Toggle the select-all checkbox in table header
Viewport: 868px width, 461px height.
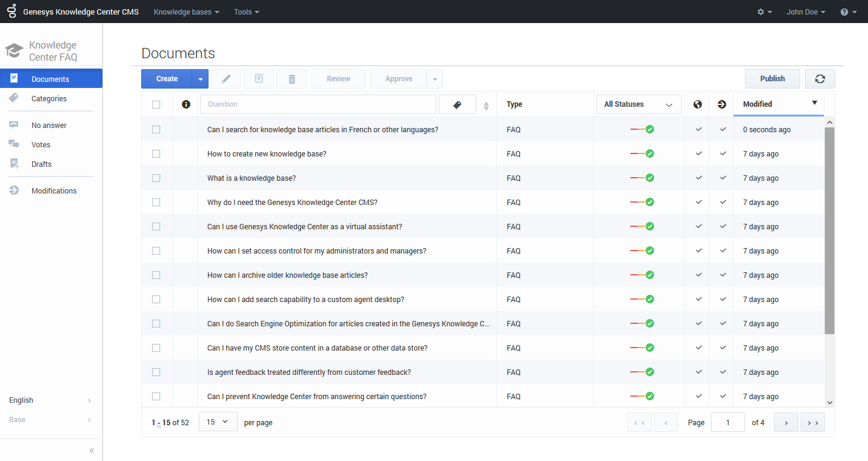[156, 104]
